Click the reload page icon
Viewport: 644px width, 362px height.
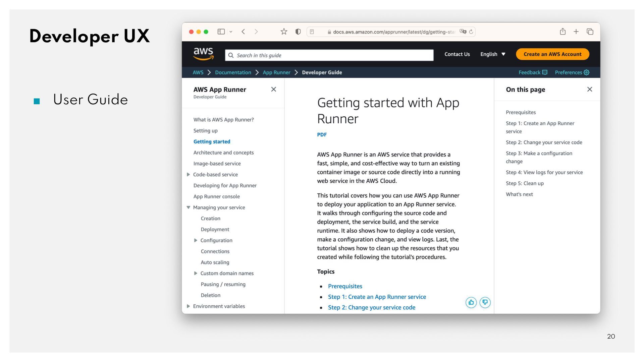tap(471, 32)
